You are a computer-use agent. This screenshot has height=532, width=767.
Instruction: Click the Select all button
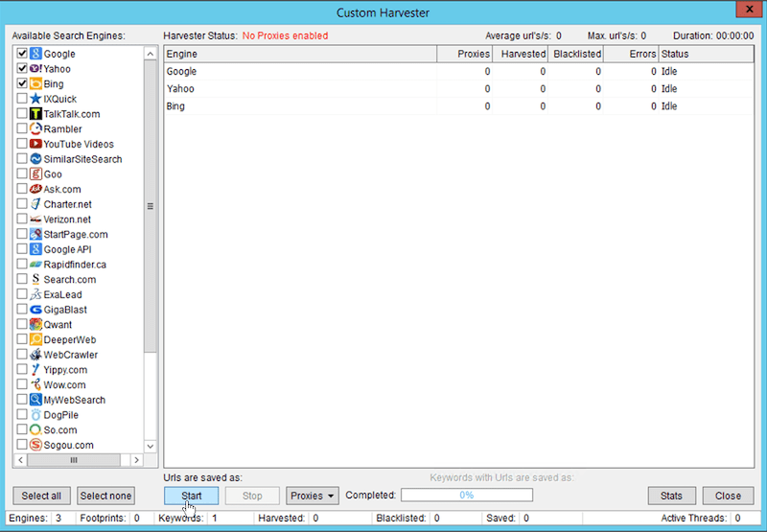pos(41,496)
